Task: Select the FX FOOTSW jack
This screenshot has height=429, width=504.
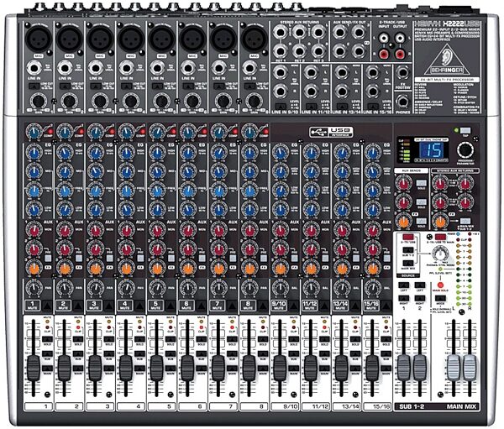Action: pos(402,73)
